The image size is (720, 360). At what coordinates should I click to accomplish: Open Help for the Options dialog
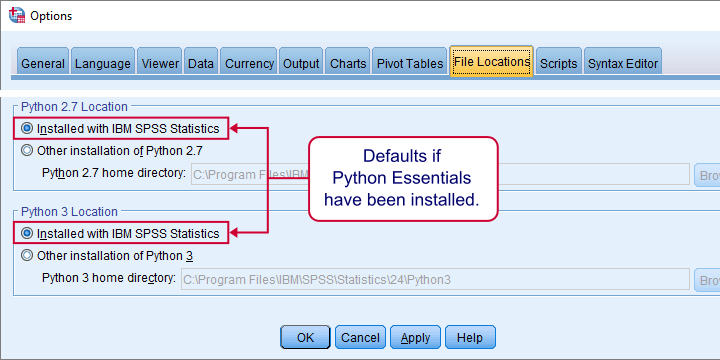(x=470, y=338)
